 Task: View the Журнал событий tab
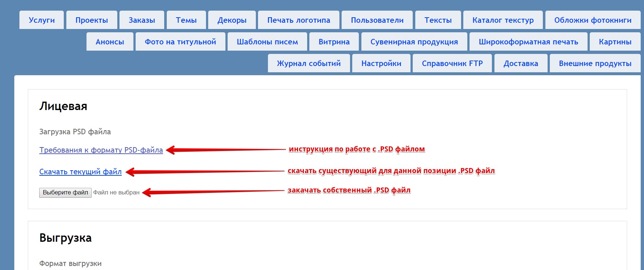[309, 63]
